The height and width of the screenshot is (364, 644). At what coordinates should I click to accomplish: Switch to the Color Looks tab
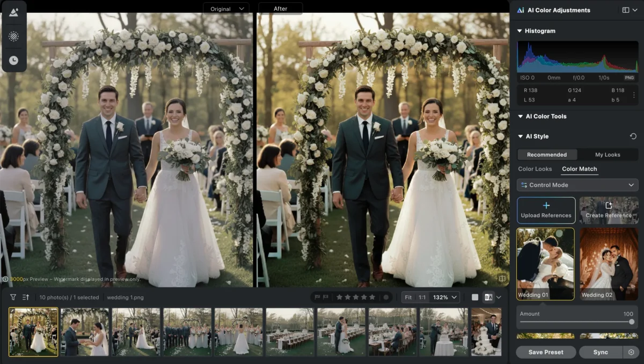point(535,169)
